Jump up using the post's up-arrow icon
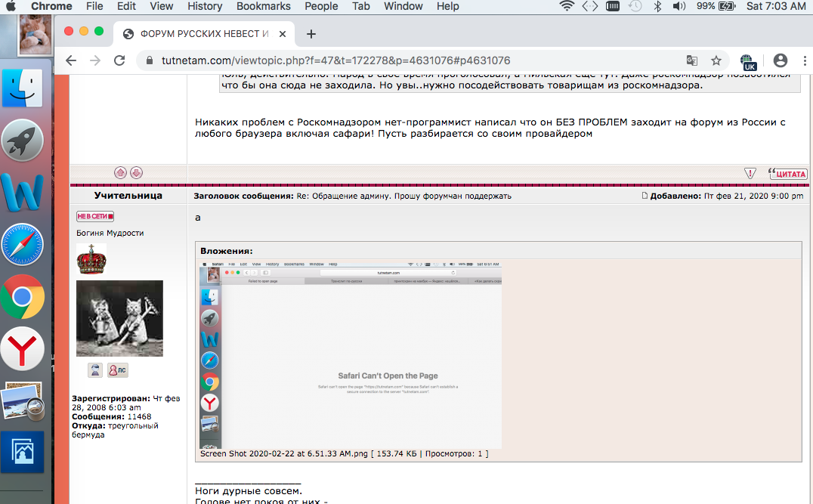The height and width of the screenshot is (504, 813). (x=120, y=172)
